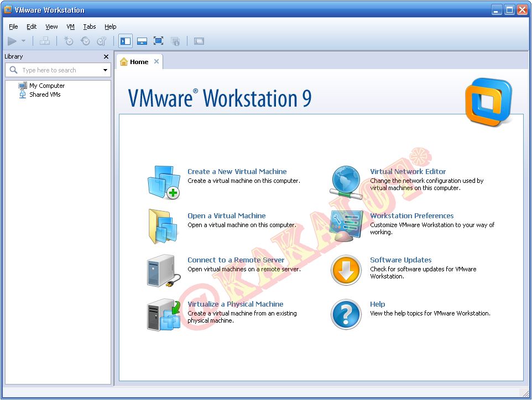Enter full screen mode from toolbar
Viewport: 532px width, 400px height.
click(159, 41)
